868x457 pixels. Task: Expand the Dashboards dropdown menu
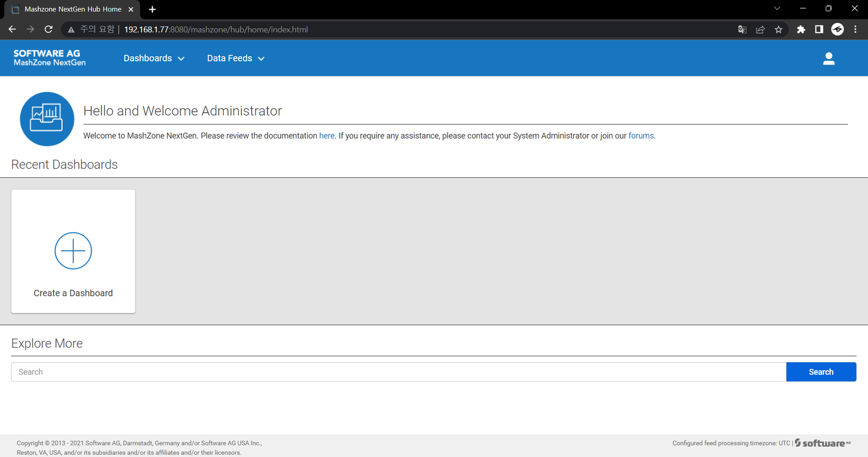154,59
